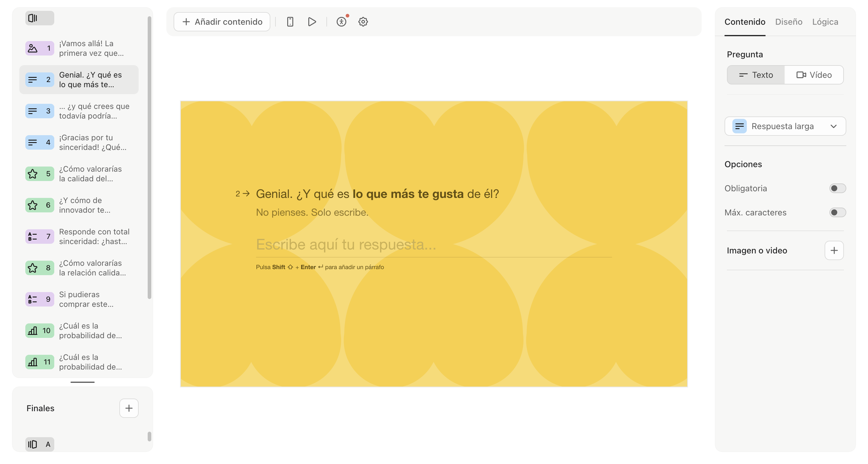
Task: Select question '¿Y cómo de innovador te...'
Action: click(79, 205)
